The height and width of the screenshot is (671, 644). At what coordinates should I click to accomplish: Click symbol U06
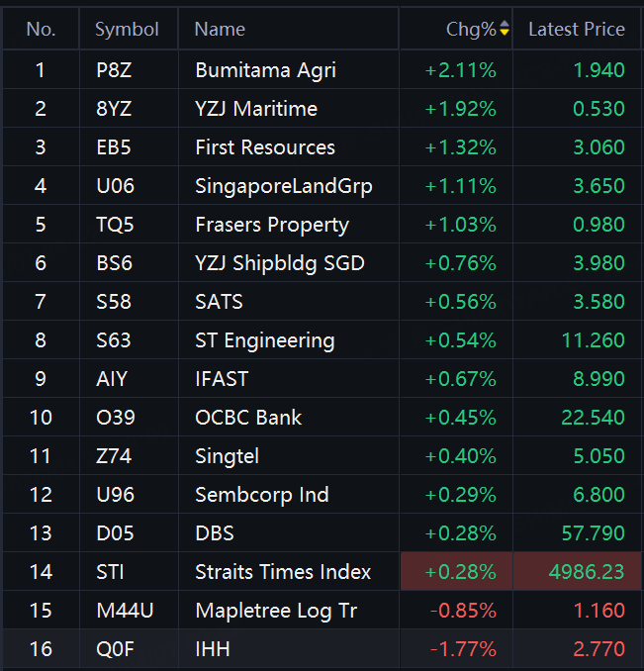pos(115,186)
